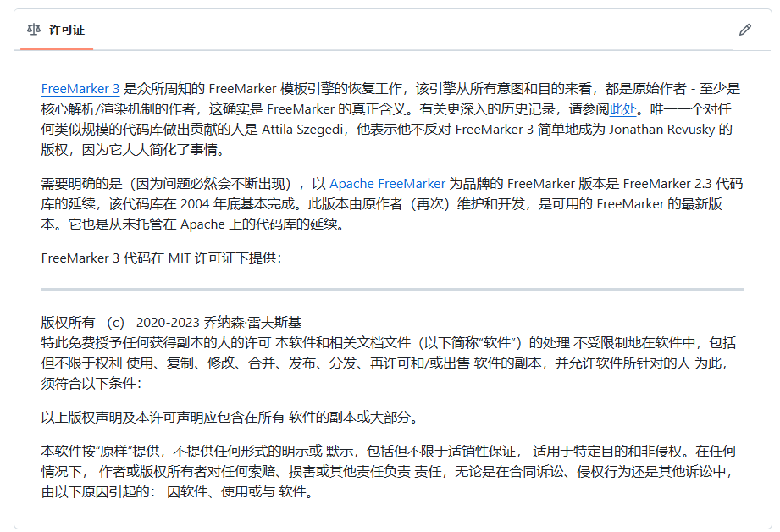Screen dimensions: 780x532
Task: Follow the 此处 history link
Action: point(622,109)
